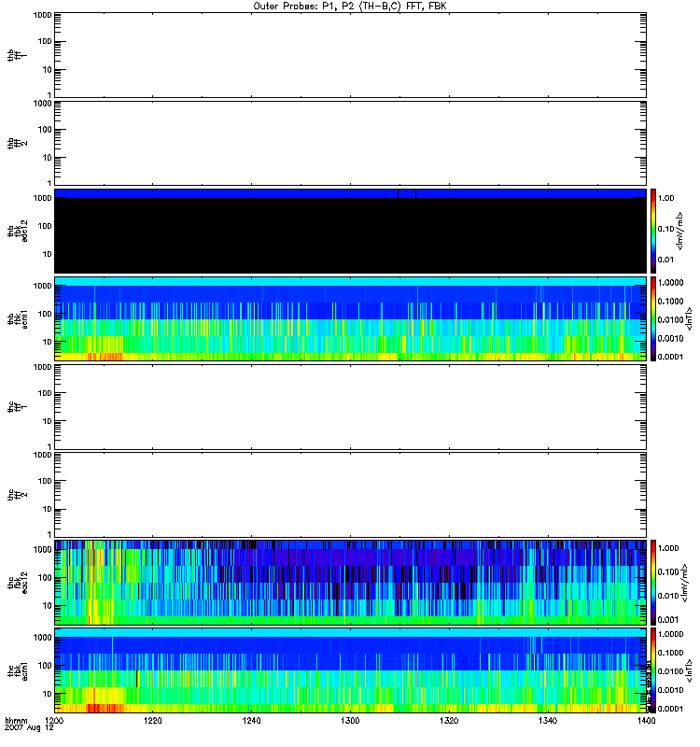Image resolution: width=700 pixels, height=747 pixels.
Task: Click inside the thc fbk edc12 spectrogram
Action: tap(350, 583)
